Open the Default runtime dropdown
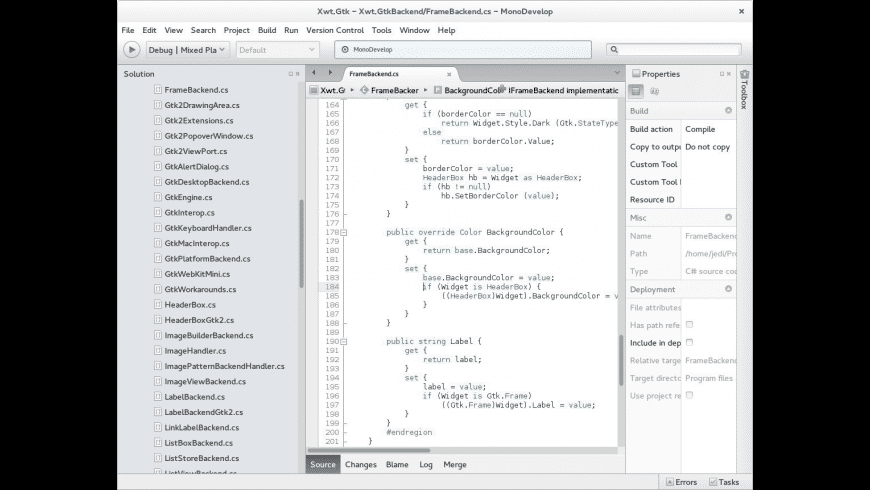870x490 pixels. coord(277,50)
